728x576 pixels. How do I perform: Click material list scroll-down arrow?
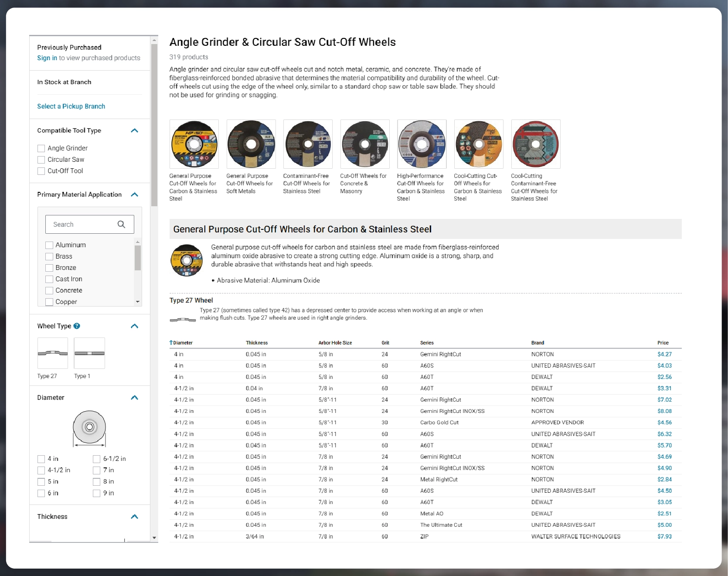138,302
